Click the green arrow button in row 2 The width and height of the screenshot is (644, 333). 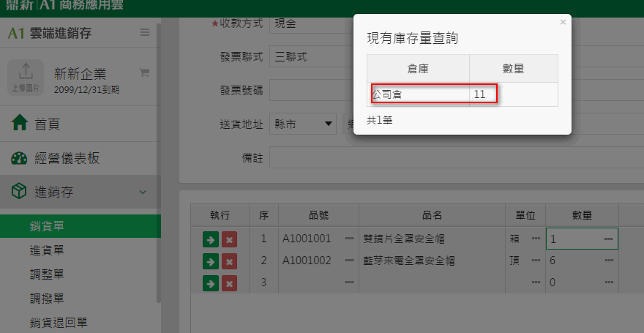[x=211, y=261]
